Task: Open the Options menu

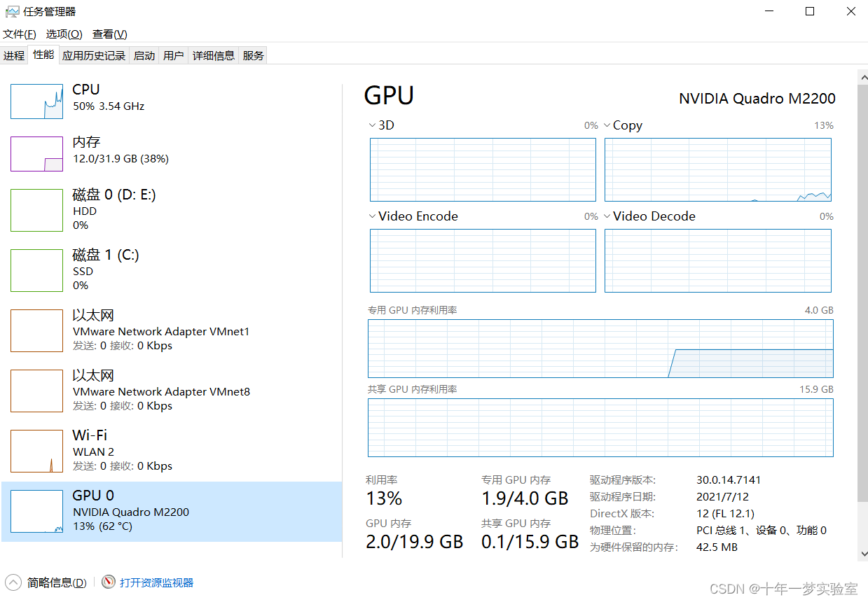Action: 64,34
